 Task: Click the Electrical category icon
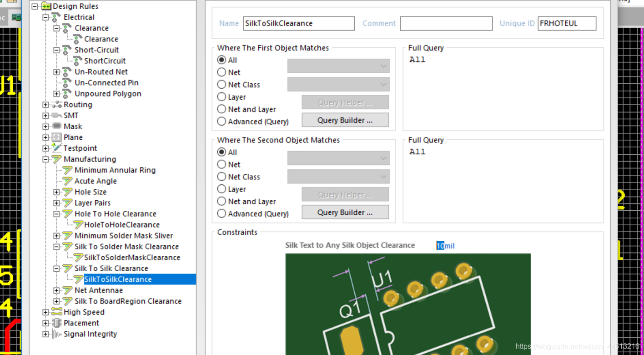(56, 17)
